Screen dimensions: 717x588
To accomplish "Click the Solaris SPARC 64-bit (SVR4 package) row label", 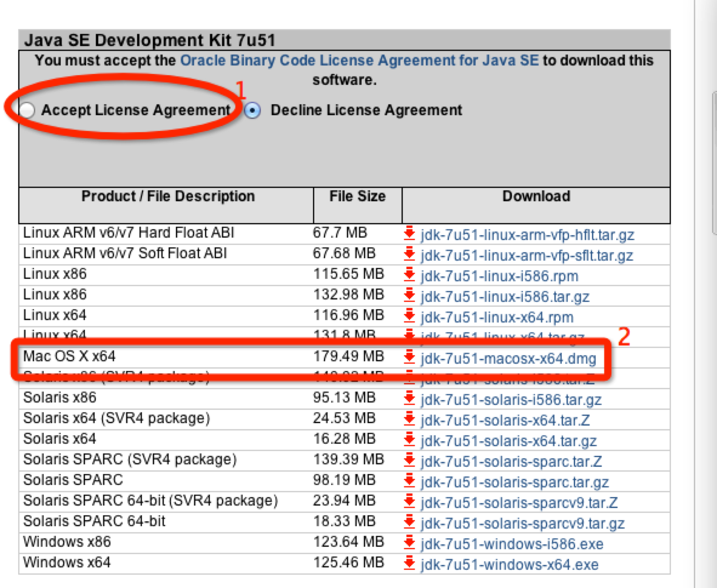I will tap(150, 501).
